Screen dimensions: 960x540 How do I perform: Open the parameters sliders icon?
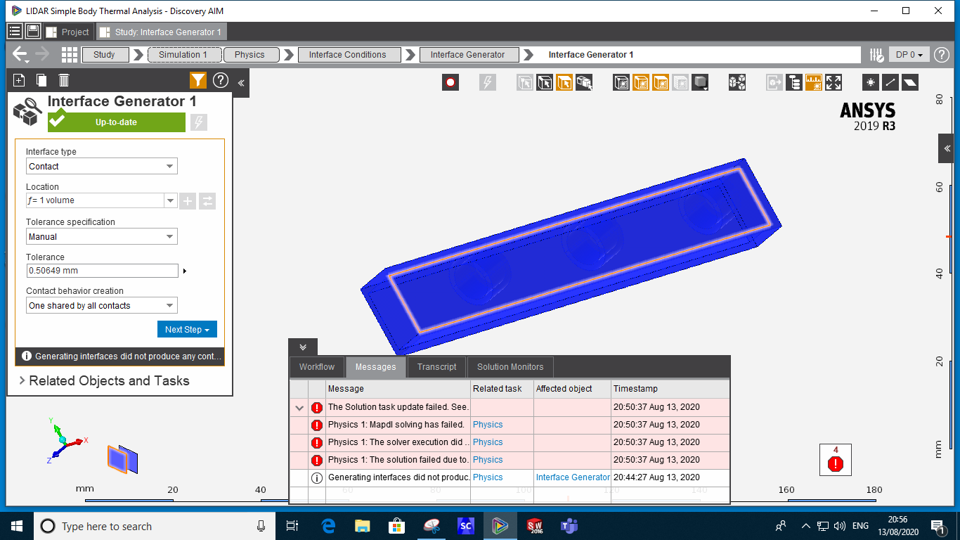(x=876, y=54)
